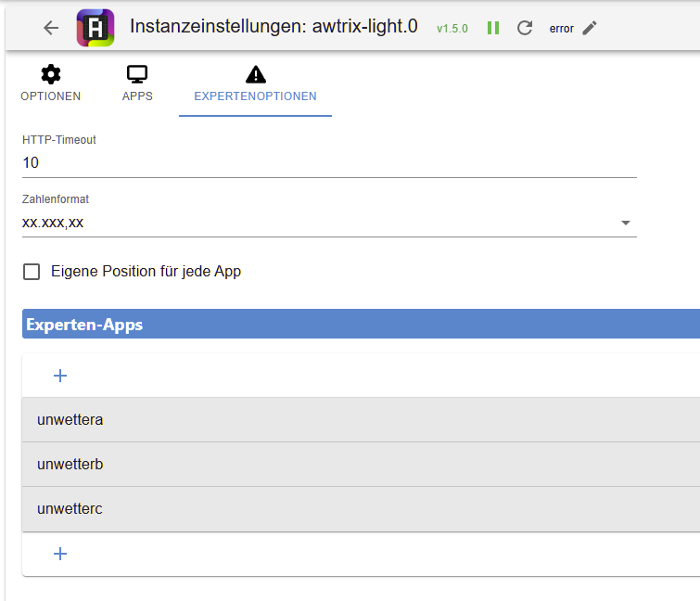Click the HTTP-Timeout input field
Image resolution: width=700 pixels, height=601 pixels.
point(329,162)
